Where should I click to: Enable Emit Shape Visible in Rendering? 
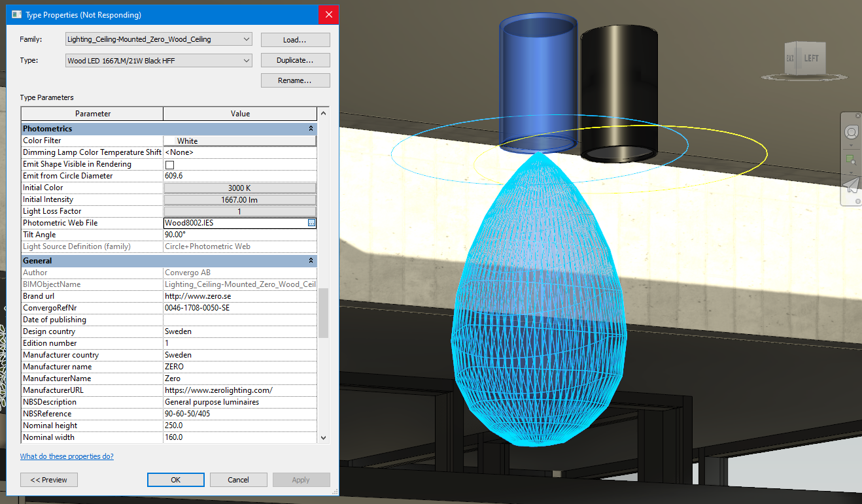pos(168,164)
